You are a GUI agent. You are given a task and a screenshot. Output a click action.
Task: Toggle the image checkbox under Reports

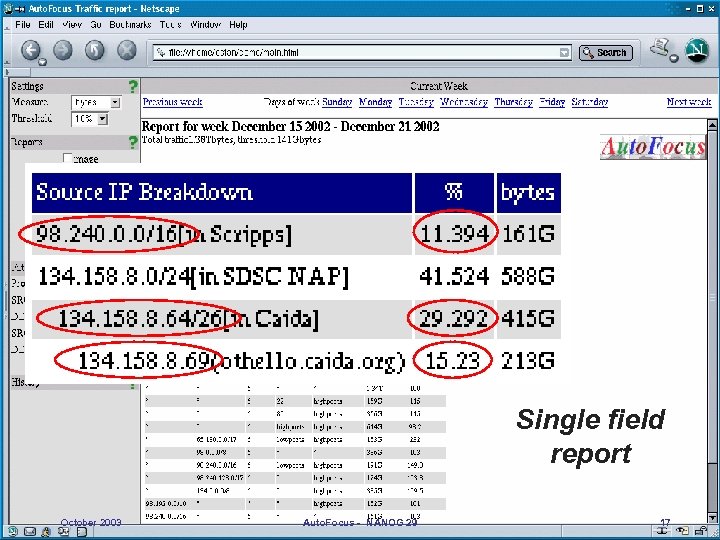click(68, 159)
